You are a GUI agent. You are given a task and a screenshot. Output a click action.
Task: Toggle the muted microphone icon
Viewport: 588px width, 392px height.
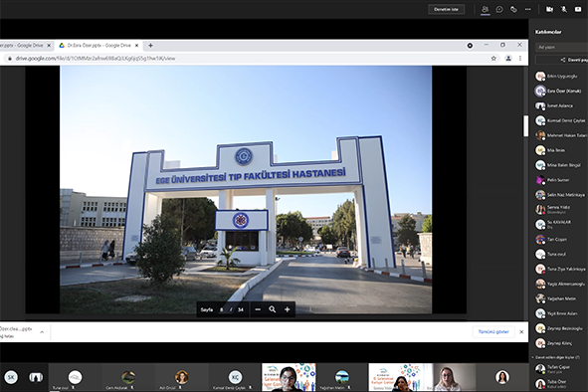click(564, 9)
